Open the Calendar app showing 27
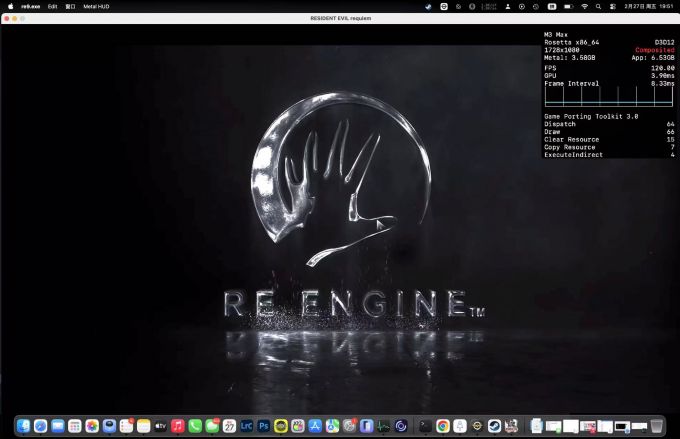Viewport: 680px width, 439px height. [229, 426]
